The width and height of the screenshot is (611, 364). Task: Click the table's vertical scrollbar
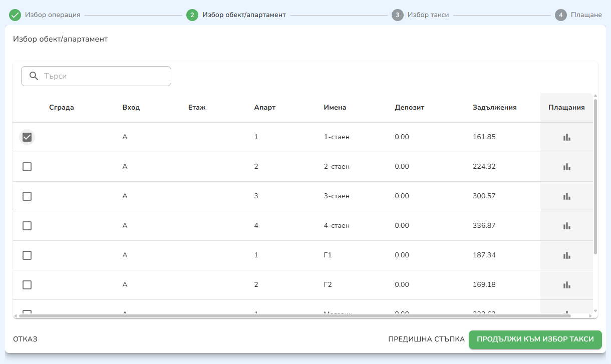coord(595,175)
